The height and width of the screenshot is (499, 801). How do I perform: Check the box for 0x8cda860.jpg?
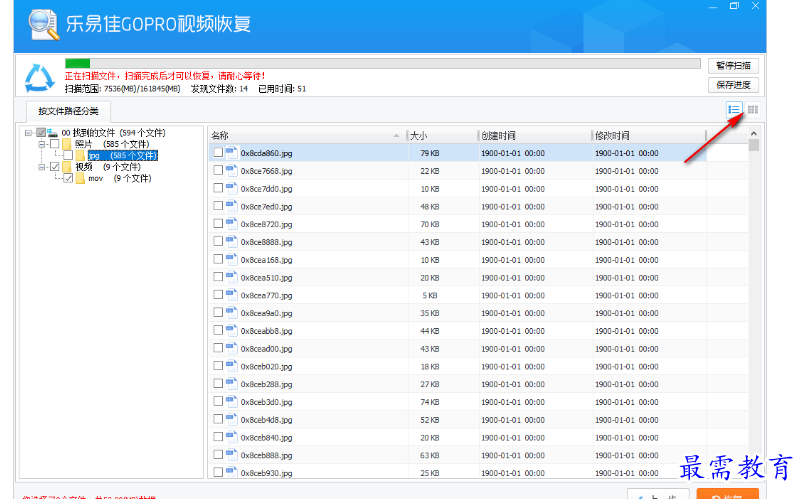tap(218, 152)
